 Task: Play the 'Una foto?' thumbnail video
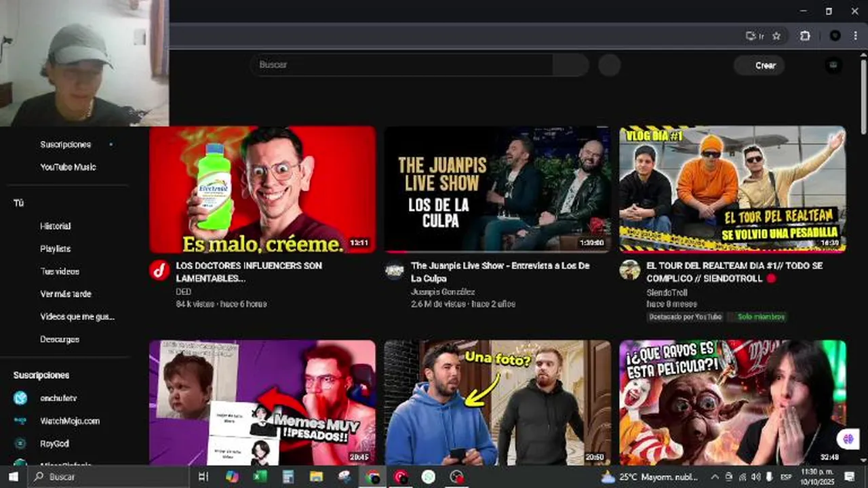(498, 403)
